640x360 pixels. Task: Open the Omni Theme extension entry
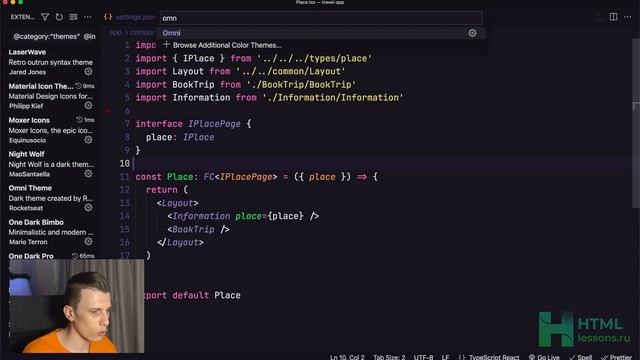tap(51, 198)
